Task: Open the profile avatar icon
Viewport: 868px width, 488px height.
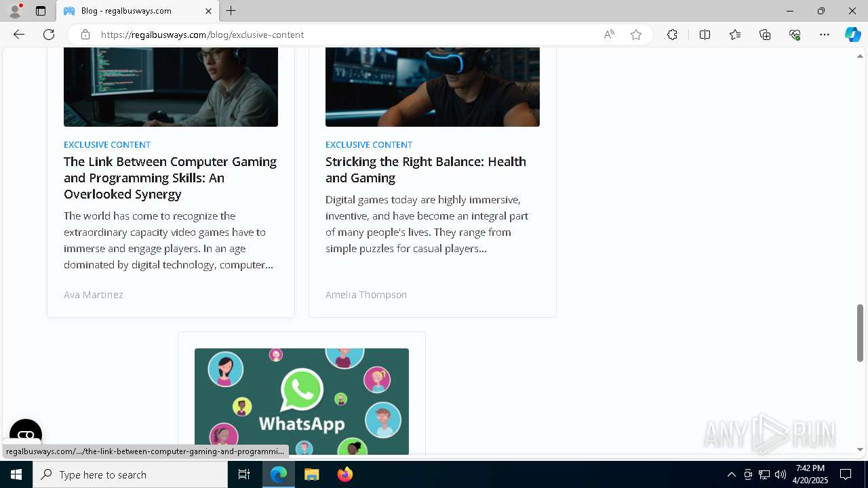Action: (14, 11)
